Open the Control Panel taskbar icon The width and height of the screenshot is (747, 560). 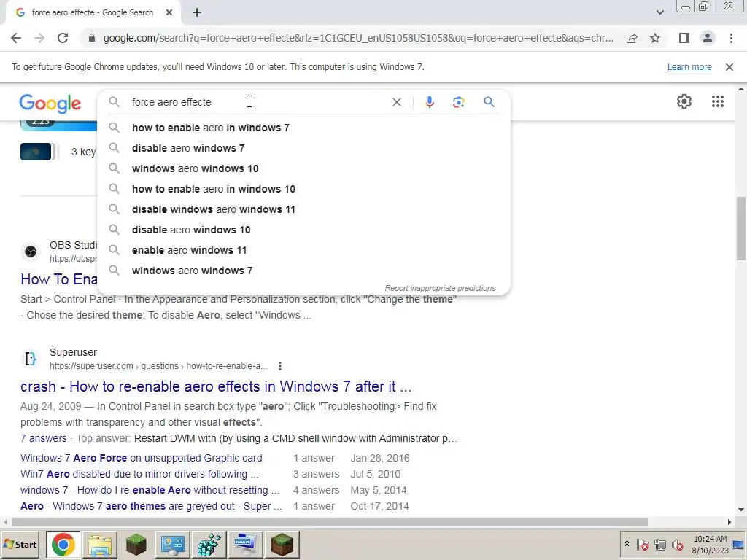tap(172, 545)
